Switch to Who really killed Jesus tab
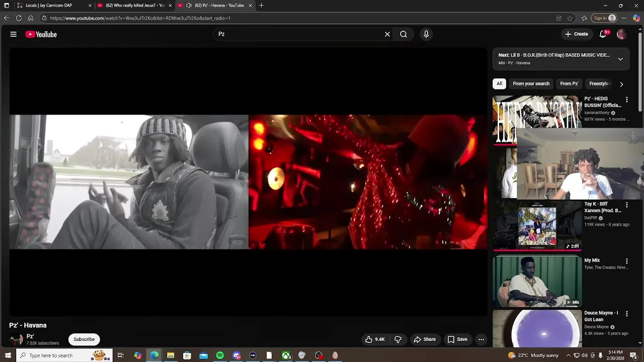Screen dimensions: 644x362 (x=134, y=6)
